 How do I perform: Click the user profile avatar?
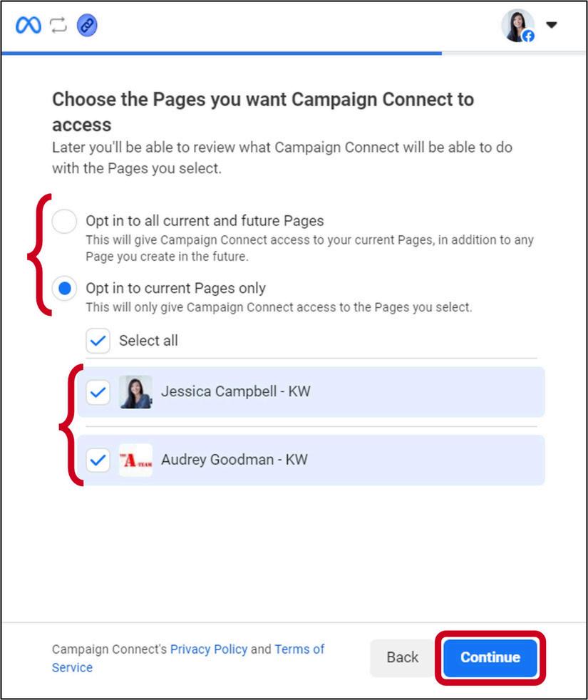point(516,25)
